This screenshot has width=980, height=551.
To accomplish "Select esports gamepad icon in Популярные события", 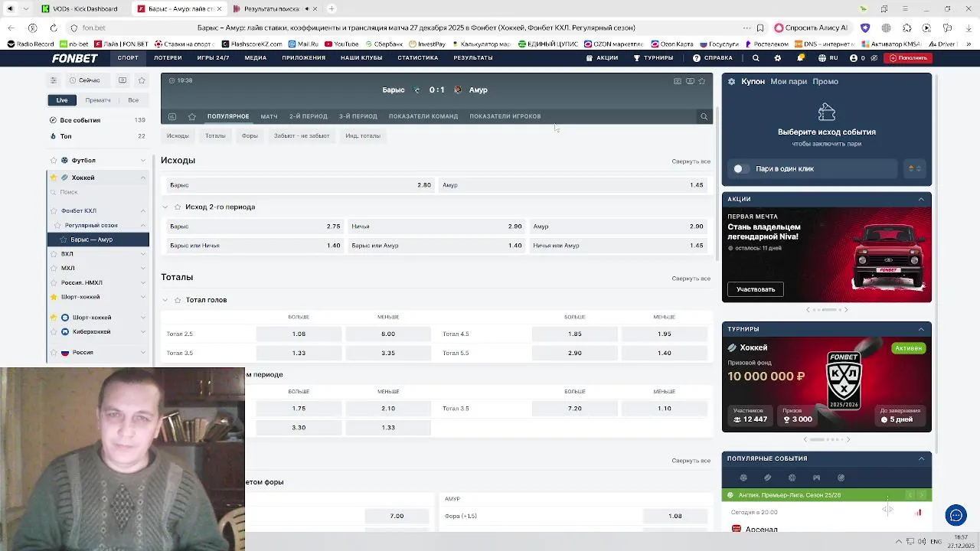I will pos(816,478).
